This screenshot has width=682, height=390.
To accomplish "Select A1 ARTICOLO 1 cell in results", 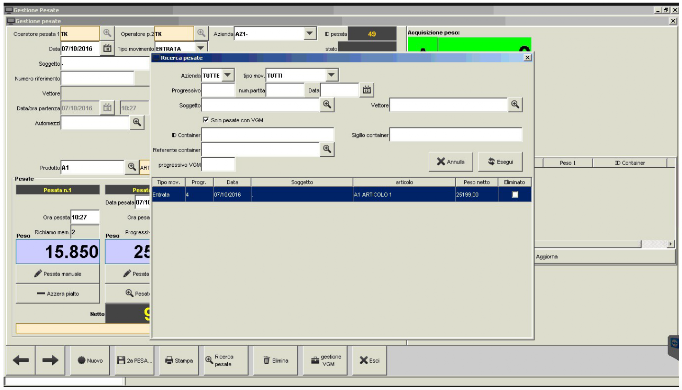I will pyautogui.click(x=404, y=194).
